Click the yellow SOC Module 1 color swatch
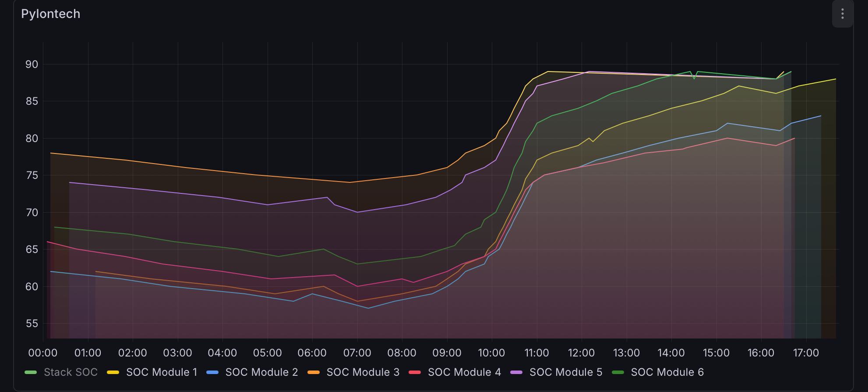 (x=113, y=372)
